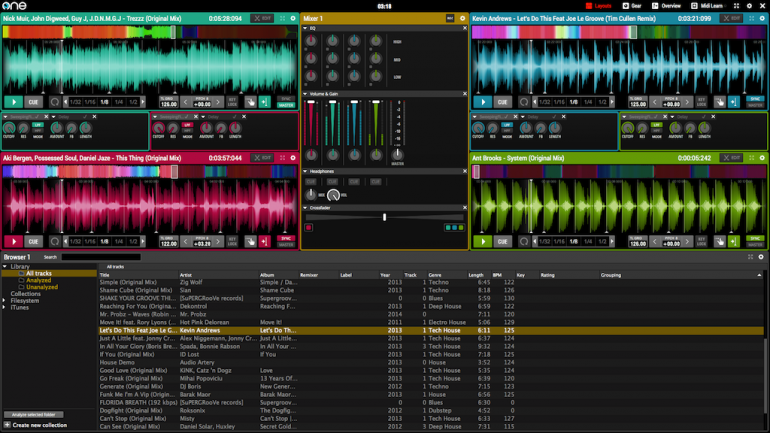Screen dimensions: 770x433
Task: Open global settings gear in top bar
Action: tap(749, 6)
